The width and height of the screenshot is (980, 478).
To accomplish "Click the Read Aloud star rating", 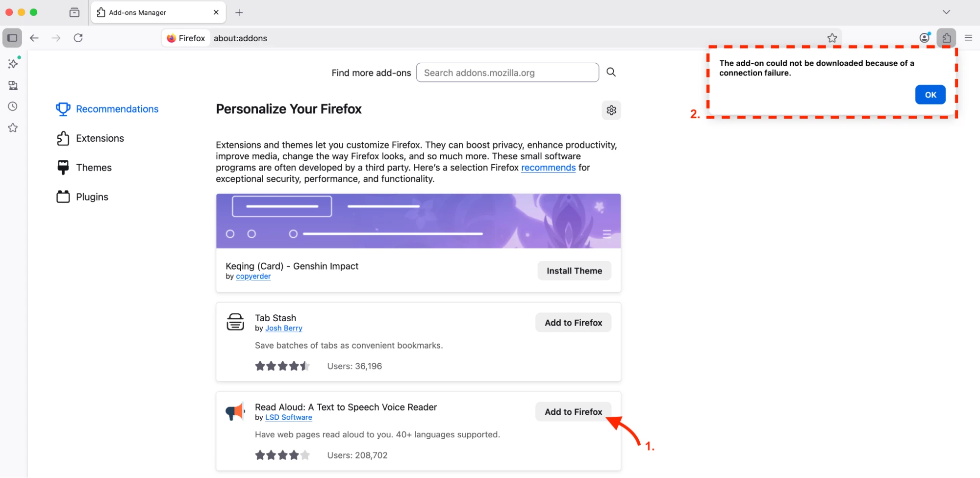I will pyautogui.click(x=282, y=455).
